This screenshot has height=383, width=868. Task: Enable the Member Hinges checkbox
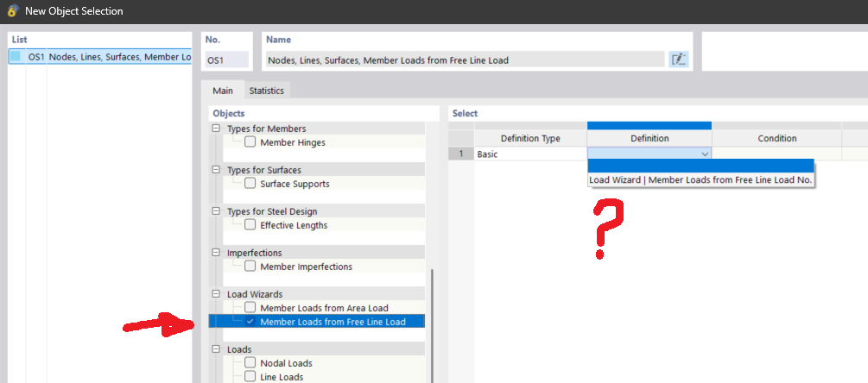[250, 142]
